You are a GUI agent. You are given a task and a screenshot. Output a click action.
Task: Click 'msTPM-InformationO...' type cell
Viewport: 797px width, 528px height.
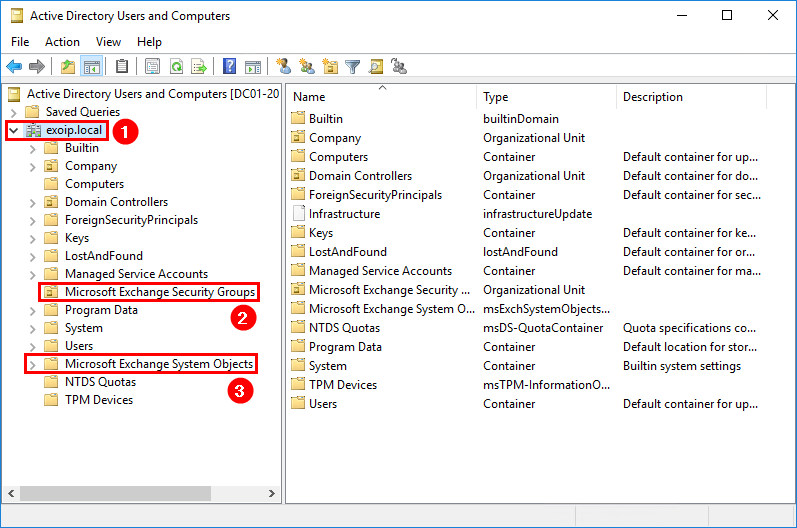pos(546,385)
